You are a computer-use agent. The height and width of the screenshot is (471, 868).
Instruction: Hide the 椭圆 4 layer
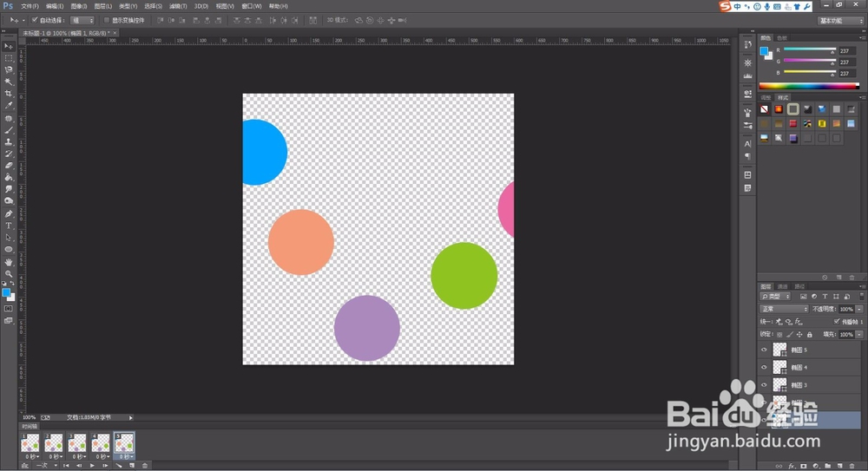(764, 367)
